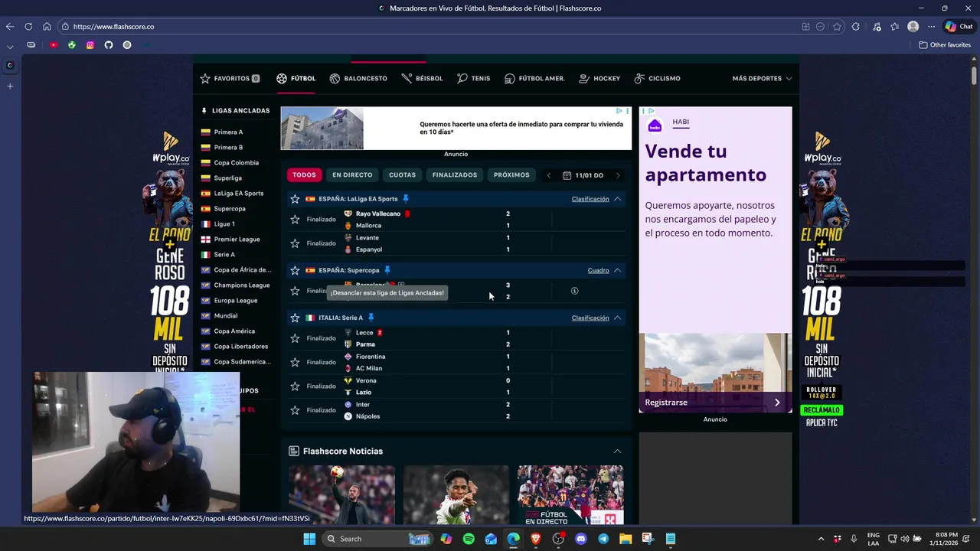Open the Other favorites folder

945,45
